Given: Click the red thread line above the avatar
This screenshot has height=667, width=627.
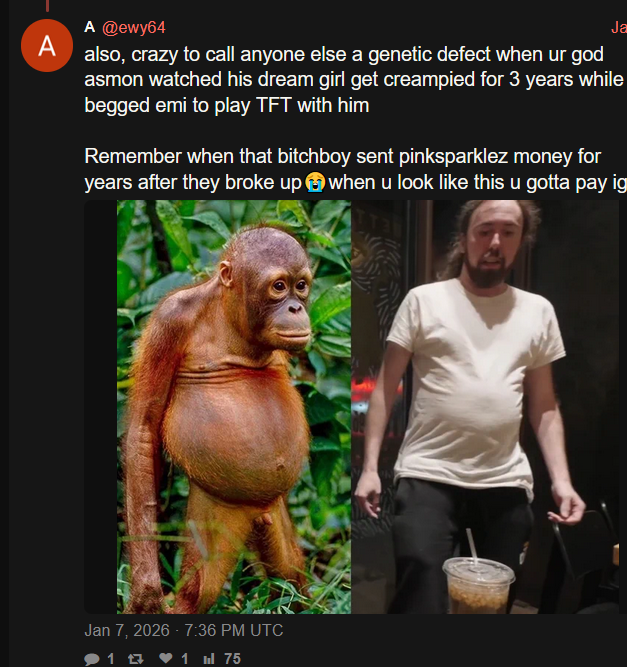Looking at the screenshot, I should pyautogui.click(x=47, y=6).
